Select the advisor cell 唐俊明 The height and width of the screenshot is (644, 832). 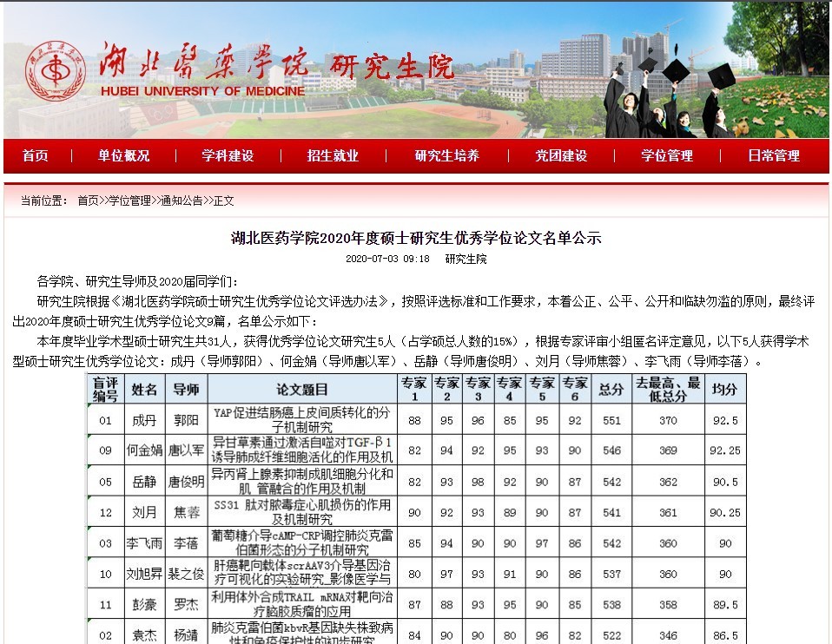click(186, 482)
